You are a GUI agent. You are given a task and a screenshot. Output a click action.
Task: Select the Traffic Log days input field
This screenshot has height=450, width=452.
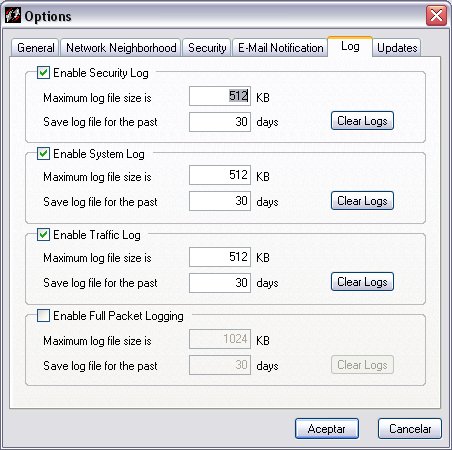[x=220, y=283]
